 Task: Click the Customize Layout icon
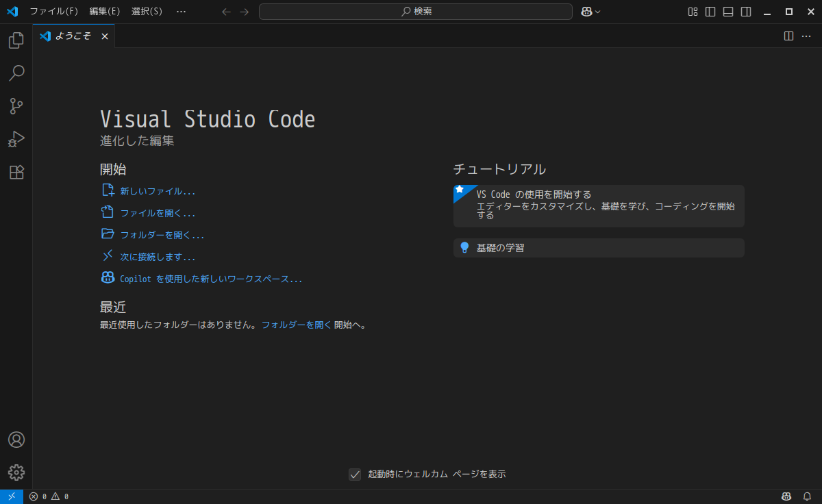[693, 12]
